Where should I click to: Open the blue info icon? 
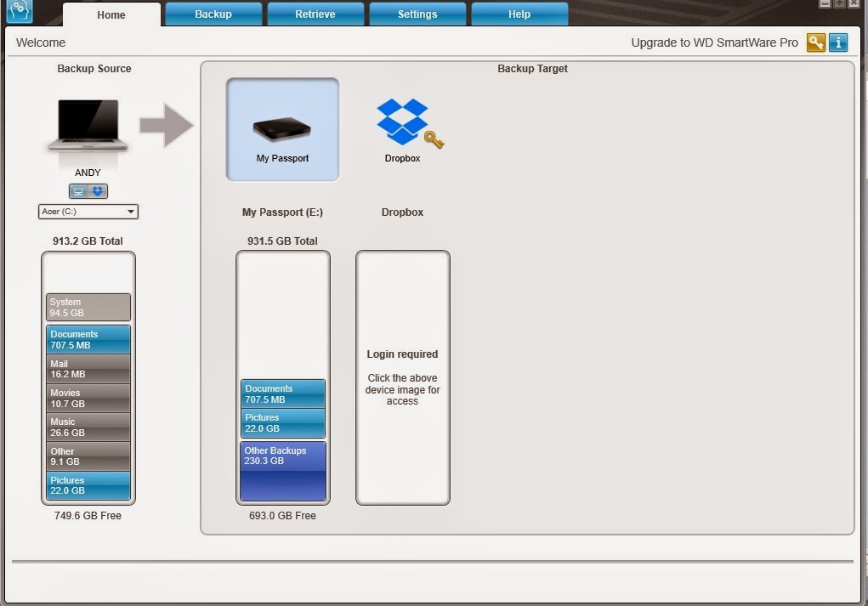point(838,42)
